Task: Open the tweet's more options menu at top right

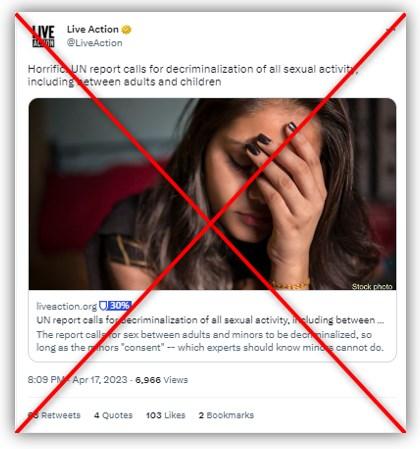Action: coord(390,30)
